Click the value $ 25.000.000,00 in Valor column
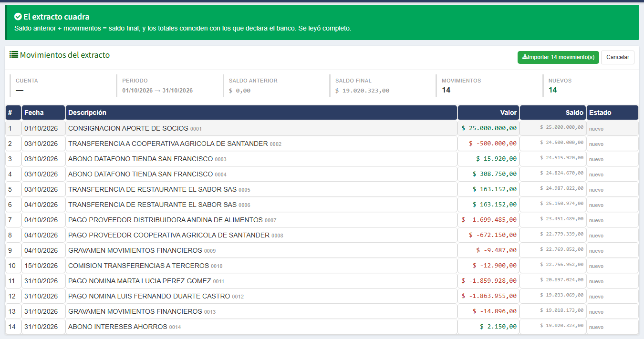 point(489,128)
